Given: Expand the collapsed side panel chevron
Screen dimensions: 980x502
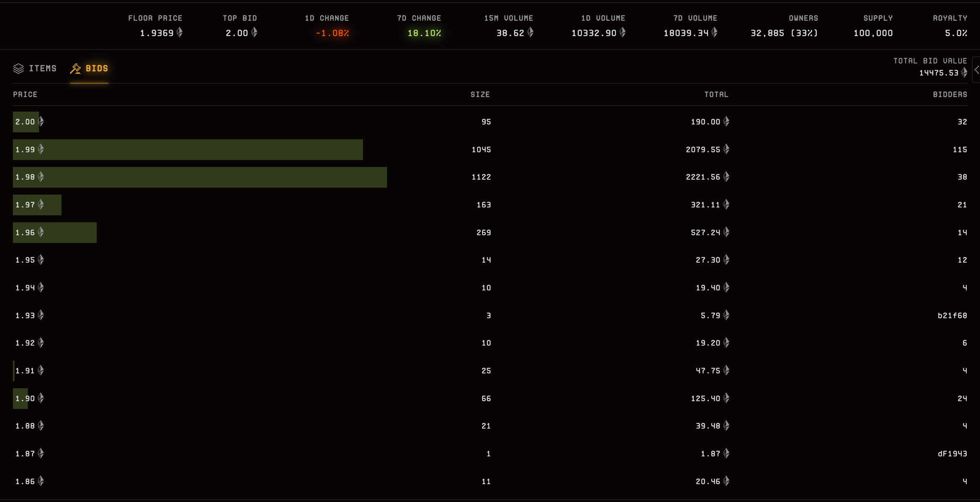Looking at the screenshot, I should pyautogui.click(x=976, y=70).
